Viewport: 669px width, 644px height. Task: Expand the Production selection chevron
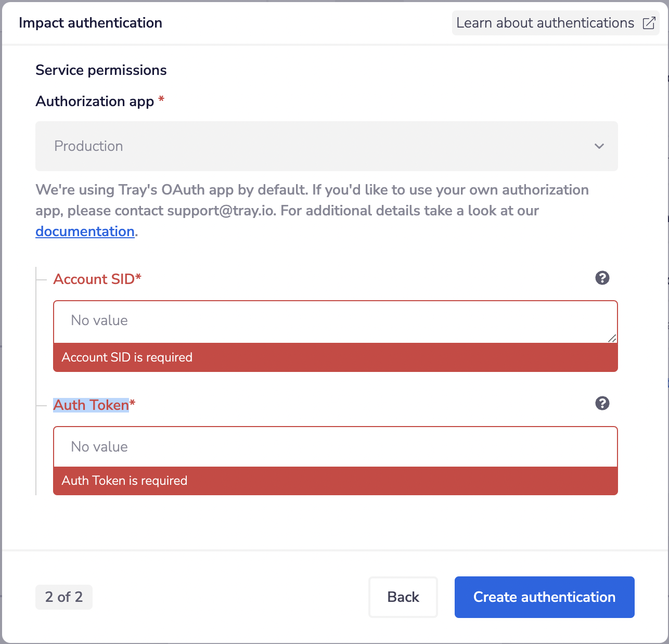point(599,146)
